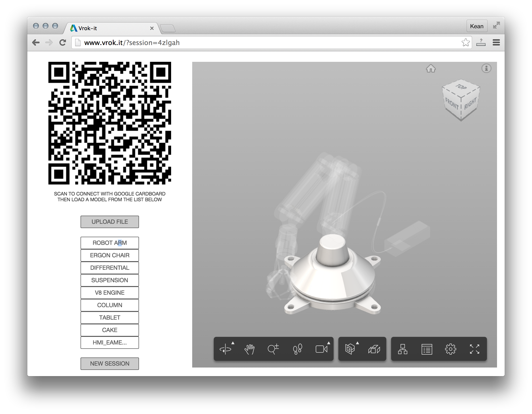Start a New Session
Screen dimensions: 532x414
point(110,364)
